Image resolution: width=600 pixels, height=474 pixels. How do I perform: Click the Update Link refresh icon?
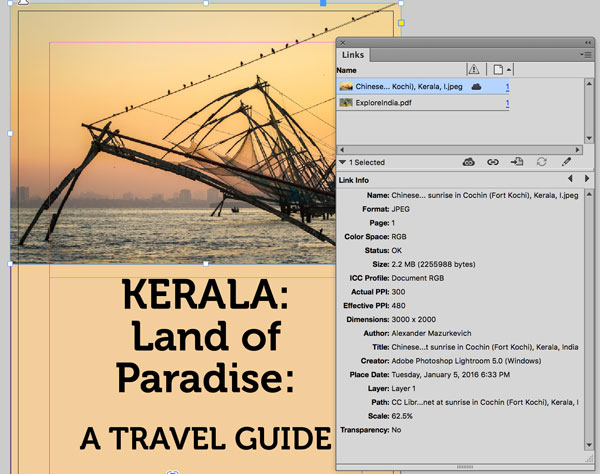pyautogui.click(x=541, y=162)
